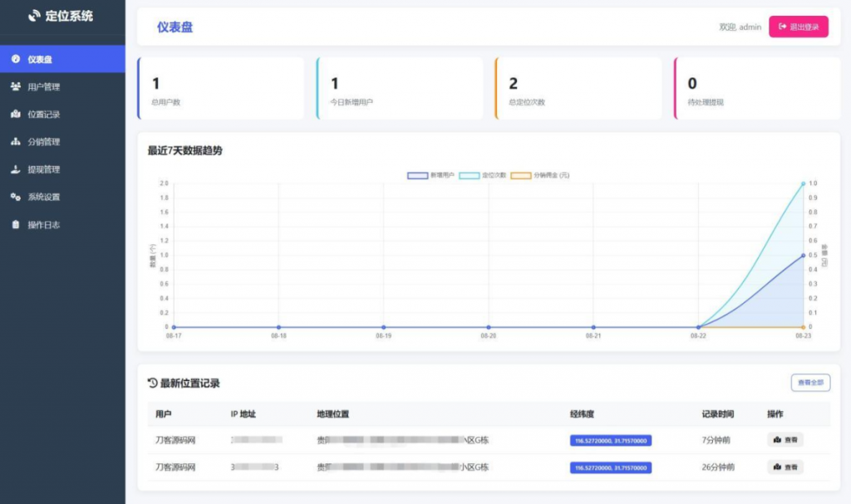Click the 总用户数 stat card

pyautogui.click(x=222, y=88)
